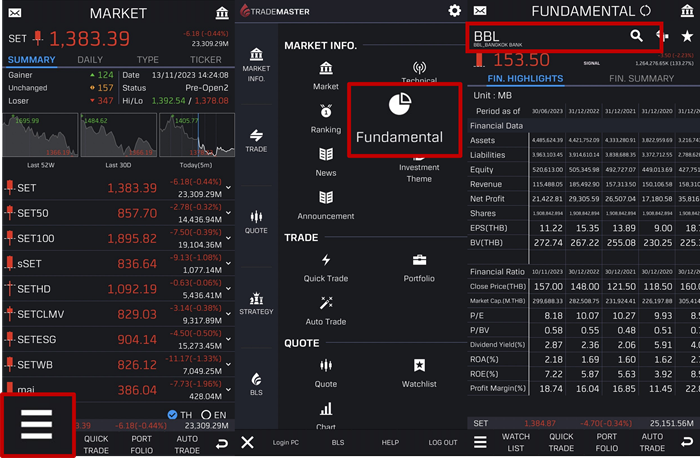The height and width of the screenshot is (458, 700).
Task: Expand the sSET index row
Action: click(229, 263)
